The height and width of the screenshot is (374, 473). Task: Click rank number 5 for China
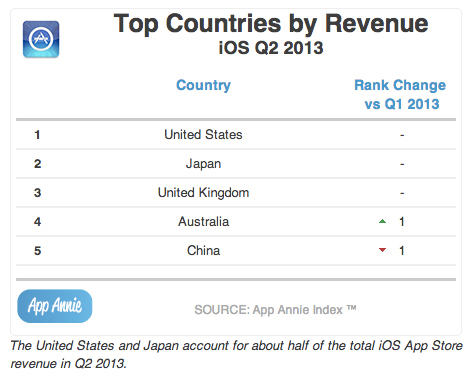click(37, 251)
